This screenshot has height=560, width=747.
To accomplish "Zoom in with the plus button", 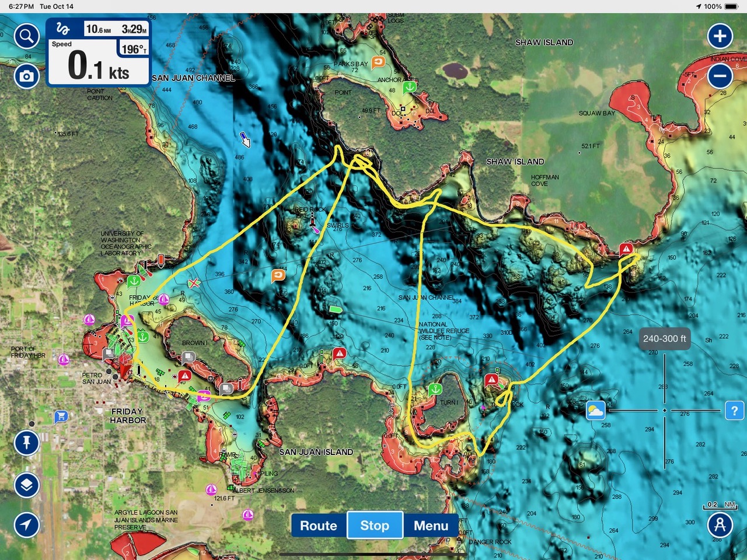I will click(x=720, y=36).
